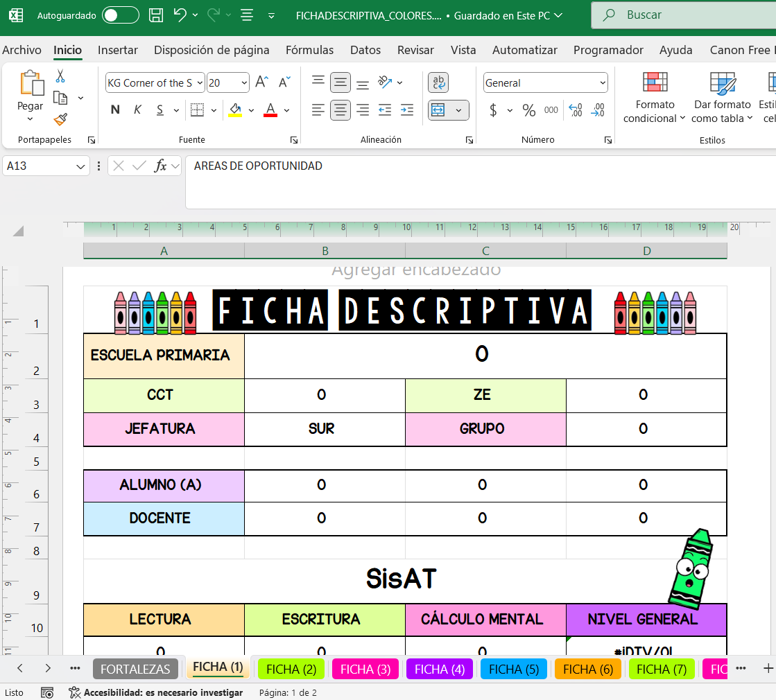Open number format General dropdown

[x=603, y=82]
